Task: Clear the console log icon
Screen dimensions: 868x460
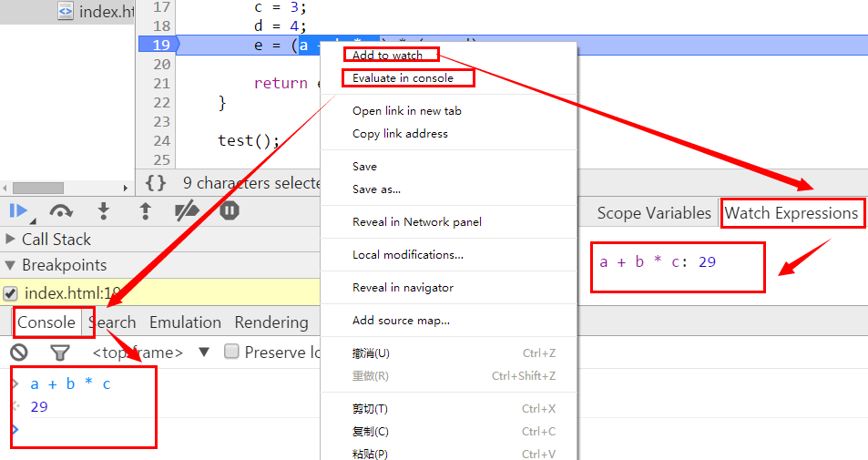Action: (19, 352)
